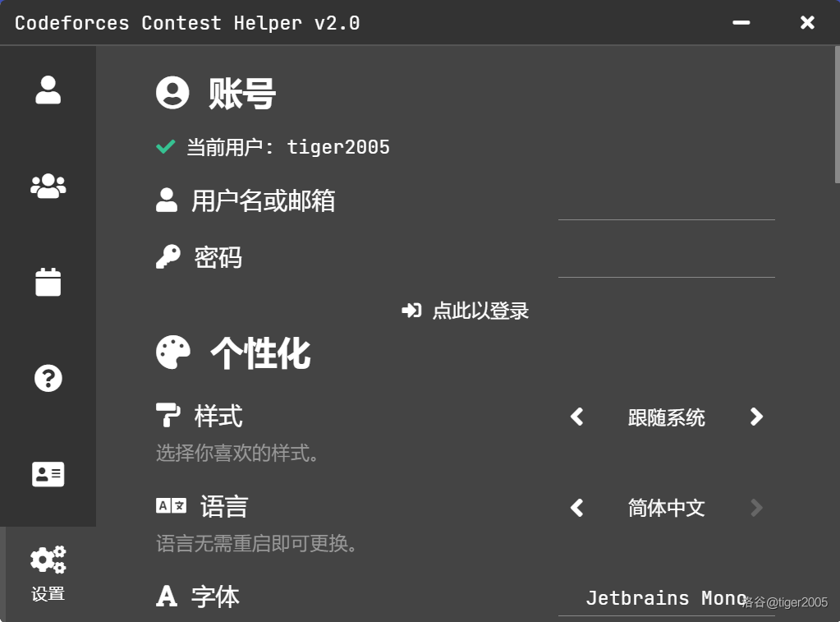
Task: Click the 个性化 palette icon
Action: [x=172, y=352]
